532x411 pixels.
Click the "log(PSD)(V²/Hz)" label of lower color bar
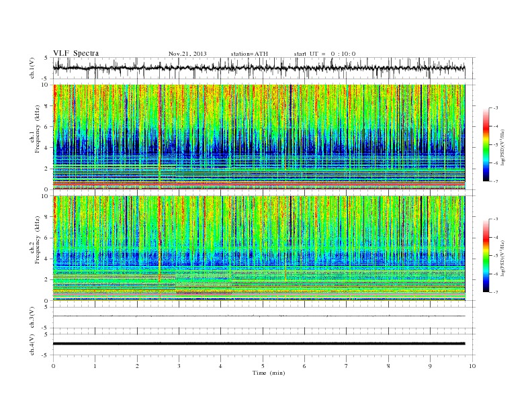pos(503,258)
